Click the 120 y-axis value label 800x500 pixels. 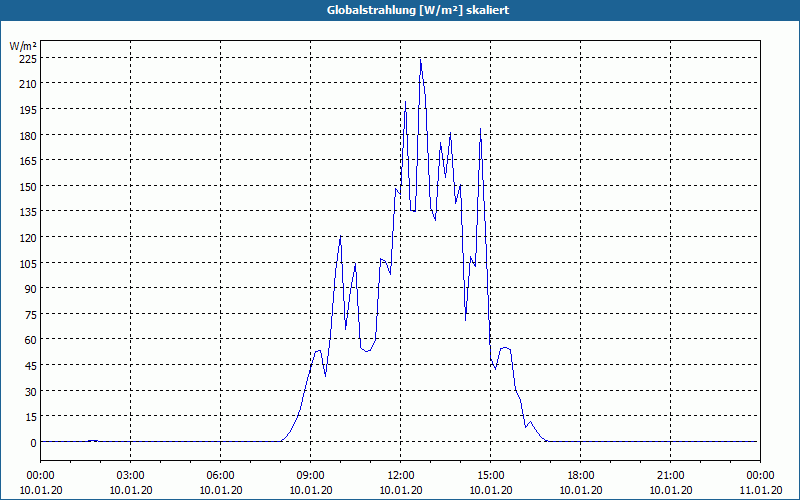(28, 238)
